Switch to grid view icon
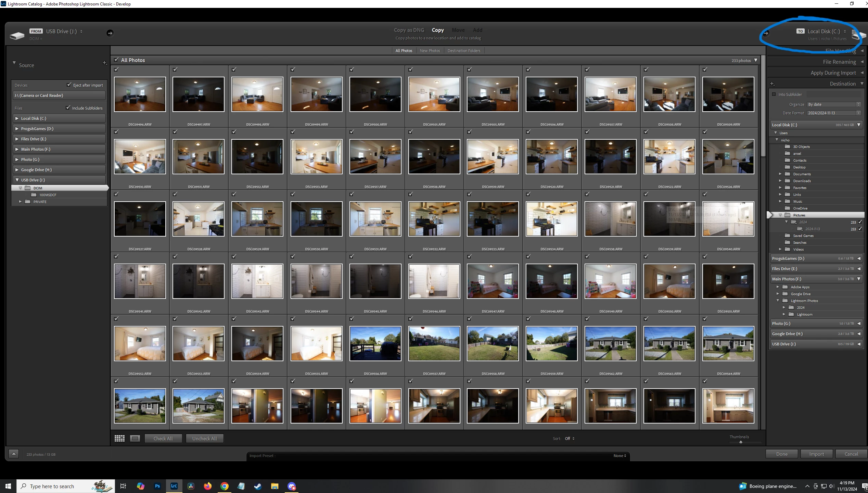 pos(119,439)
